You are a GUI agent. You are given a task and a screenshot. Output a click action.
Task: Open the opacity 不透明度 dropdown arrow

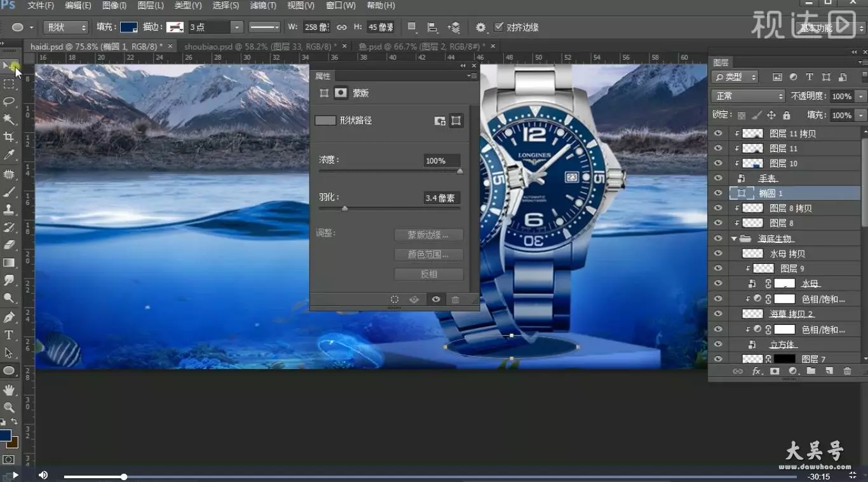point(861,97)
